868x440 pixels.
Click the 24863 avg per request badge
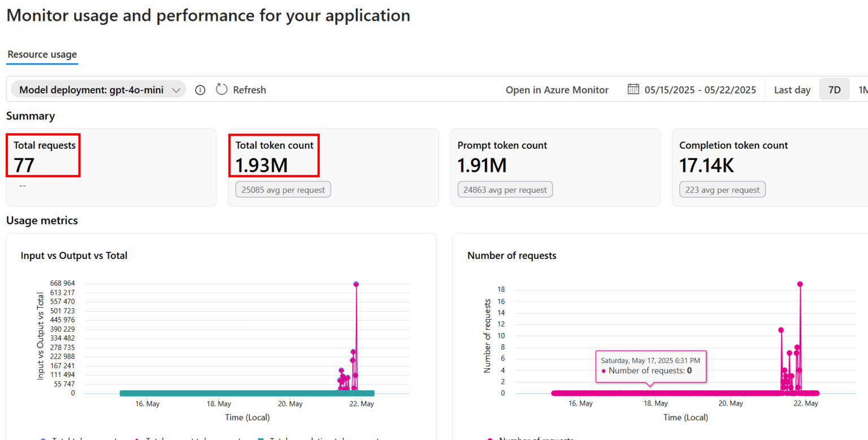point(505,190)
